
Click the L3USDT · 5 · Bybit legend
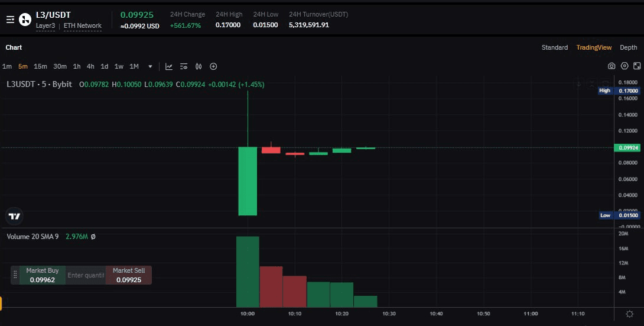coord(40,84)
